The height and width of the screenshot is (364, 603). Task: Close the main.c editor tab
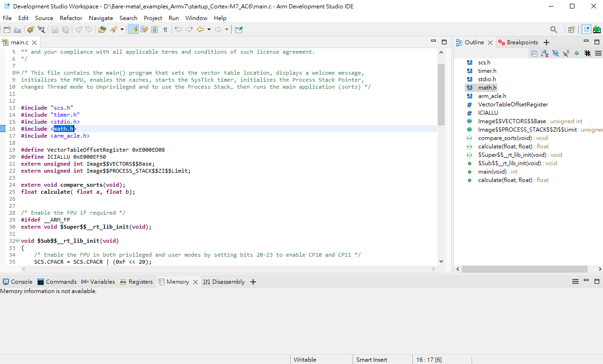click(35, 42)
